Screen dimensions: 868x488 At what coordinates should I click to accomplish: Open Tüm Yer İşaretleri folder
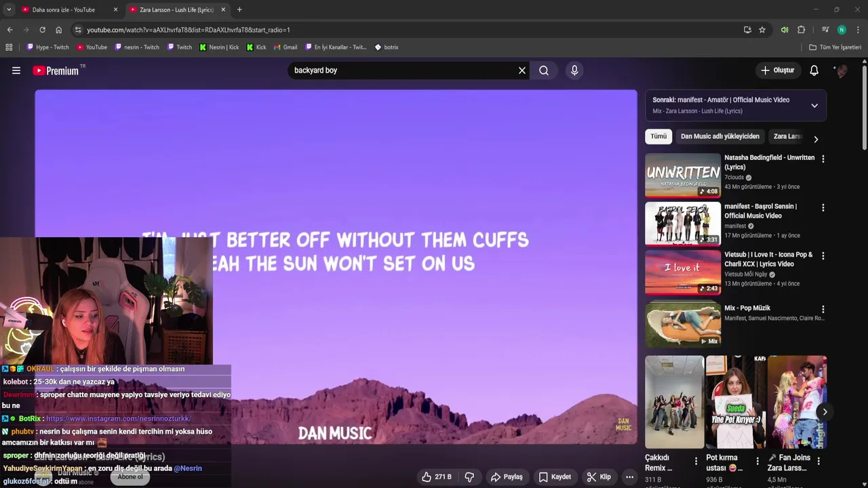835,47
